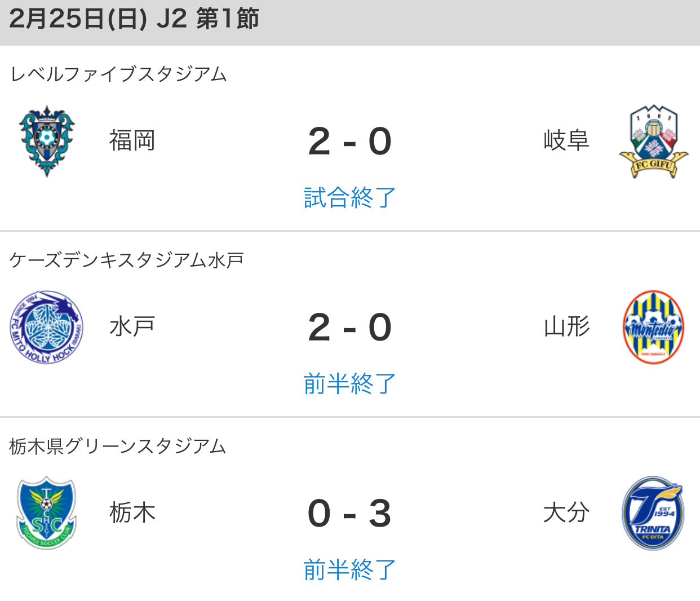Open the 栃木 team name
The image size is (700, 601).
coord(132,513)
